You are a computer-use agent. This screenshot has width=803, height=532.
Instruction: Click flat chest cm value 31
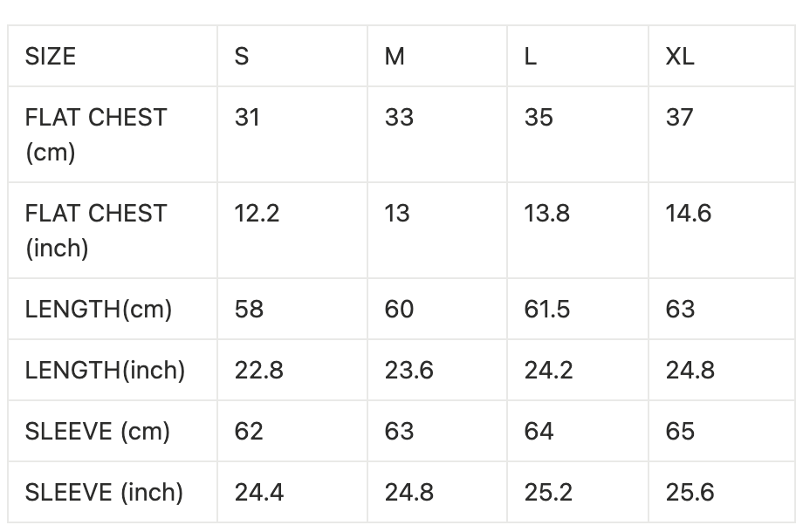click(x=247, y=117)
